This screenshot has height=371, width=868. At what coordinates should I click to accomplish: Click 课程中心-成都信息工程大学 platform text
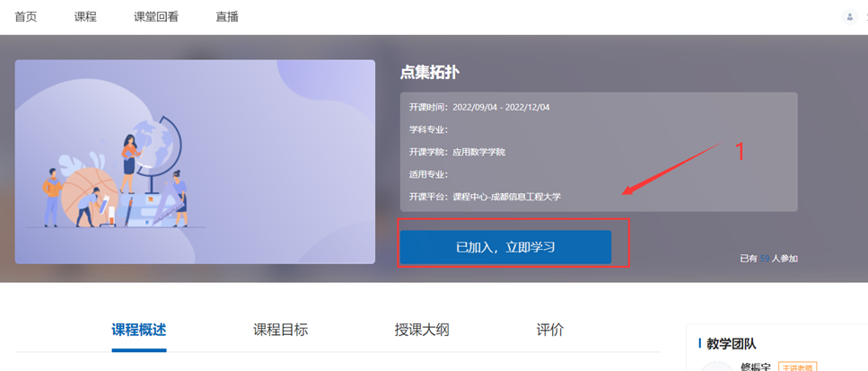coord(506,197)
